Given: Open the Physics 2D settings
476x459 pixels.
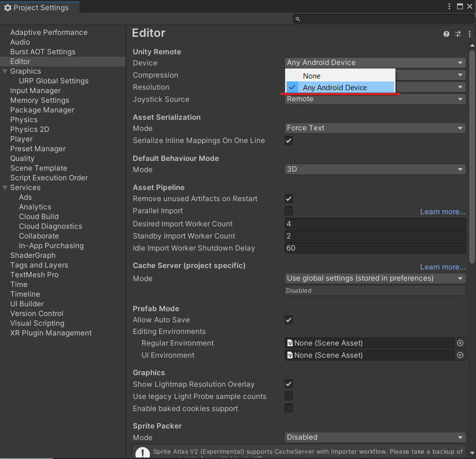Looking at the screenshot, I should click(x=30, y=129).
